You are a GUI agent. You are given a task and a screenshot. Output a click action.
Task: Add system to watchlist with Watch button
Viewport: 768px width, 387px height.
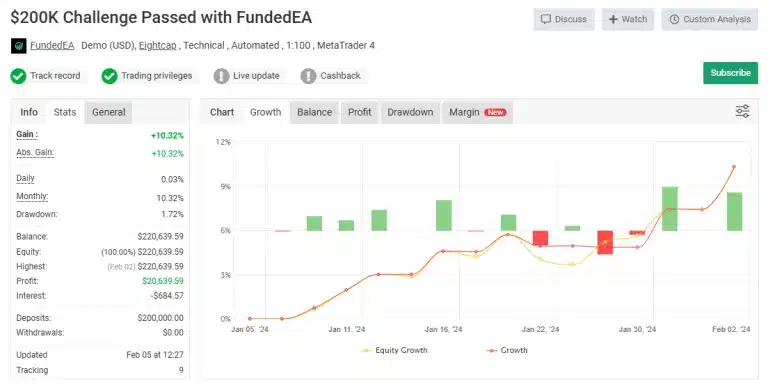click(628, 20)
